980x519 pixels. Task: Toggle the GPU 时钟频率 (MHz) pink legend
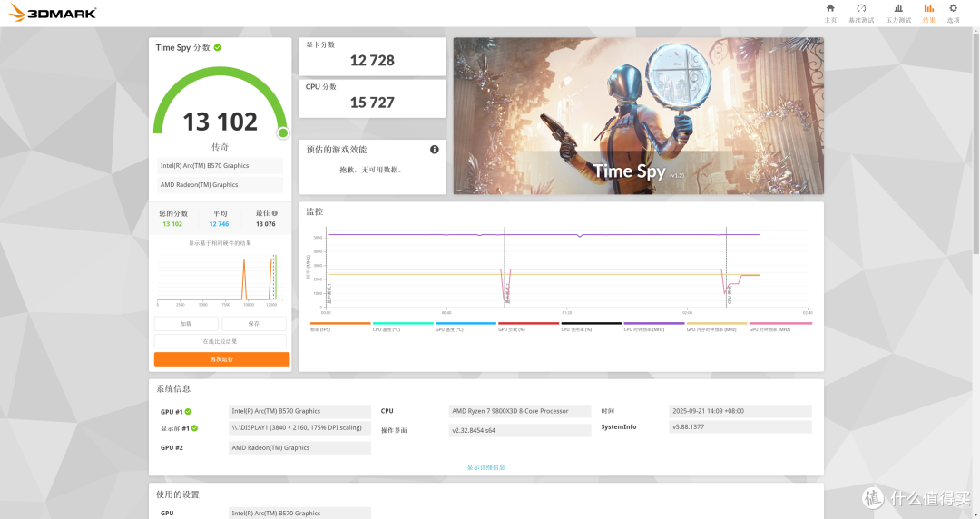click(x=780, y=327)
